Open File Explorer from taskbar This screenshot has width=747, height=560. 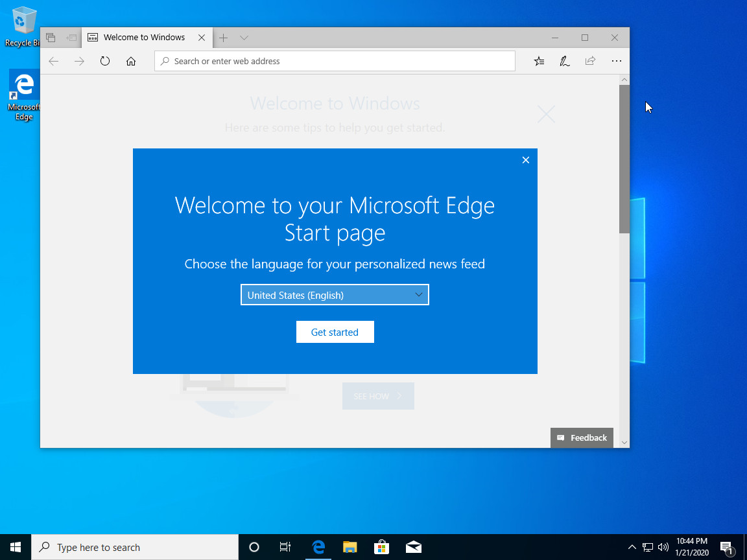[350, 547]
